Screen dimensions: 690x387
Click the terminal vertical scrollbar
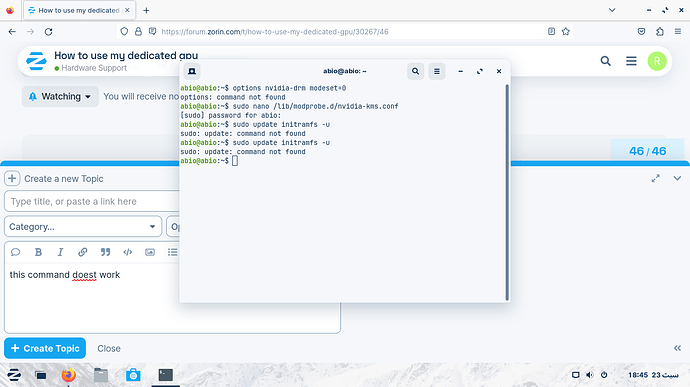tap(507, 192)
